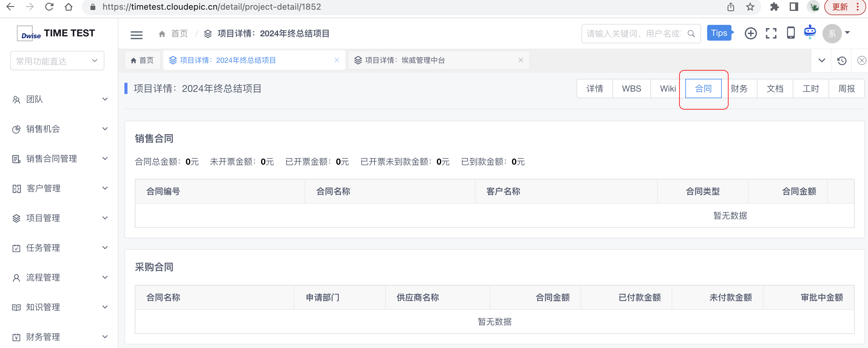Viewport: 868px width, 348px height.
Task: Open the robot assistant icon
Action: click(x=810, y=32)
